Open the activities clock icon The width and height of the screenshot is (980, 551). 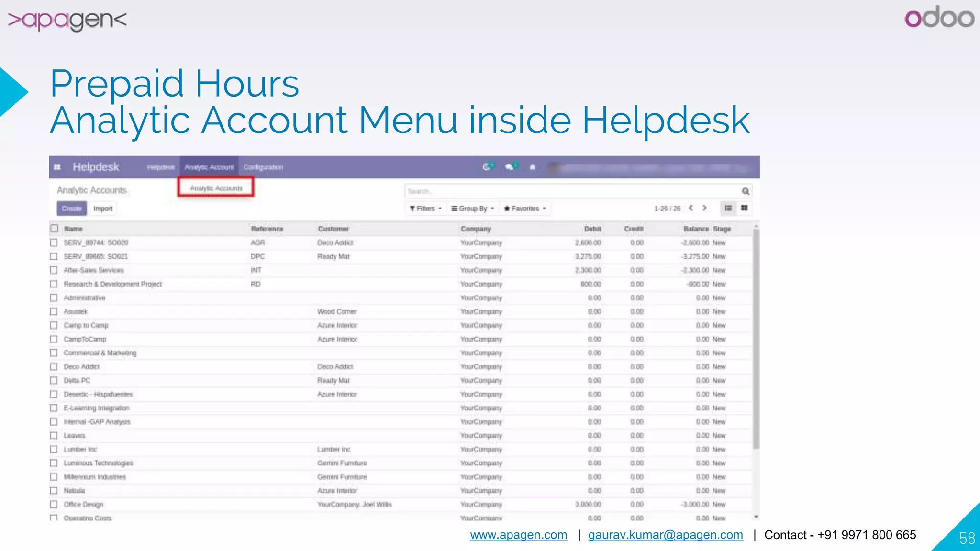(x=487, y=166)
